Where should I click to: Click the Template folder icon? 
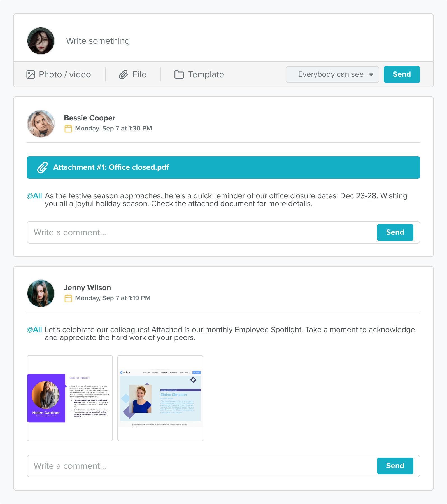(179, 74)
